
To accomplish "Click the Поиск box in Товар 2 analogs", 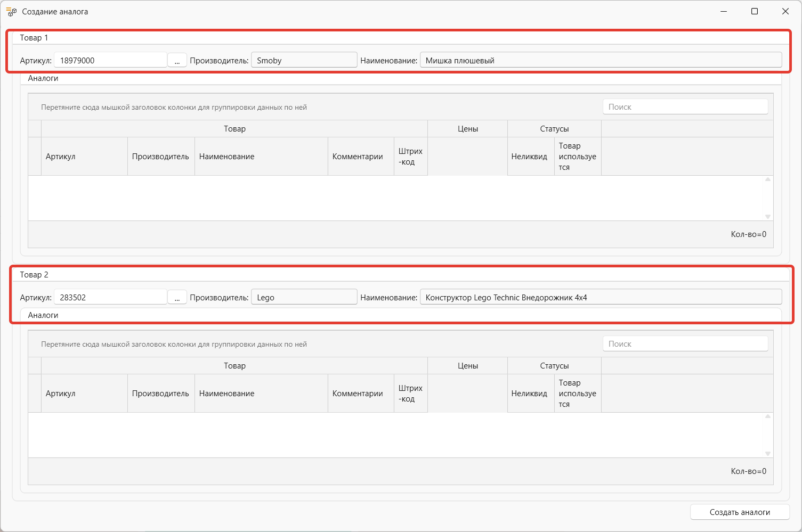I will click(685, 343).
